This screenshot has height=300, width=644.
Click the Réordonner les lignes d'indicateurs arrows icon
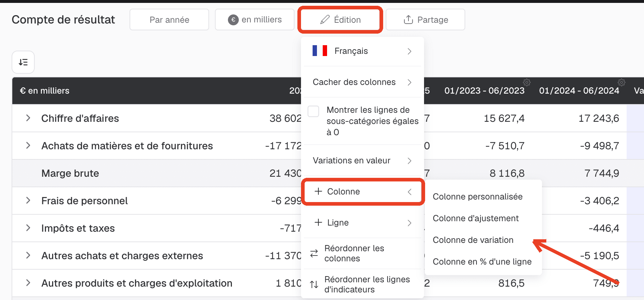(314, 284)
